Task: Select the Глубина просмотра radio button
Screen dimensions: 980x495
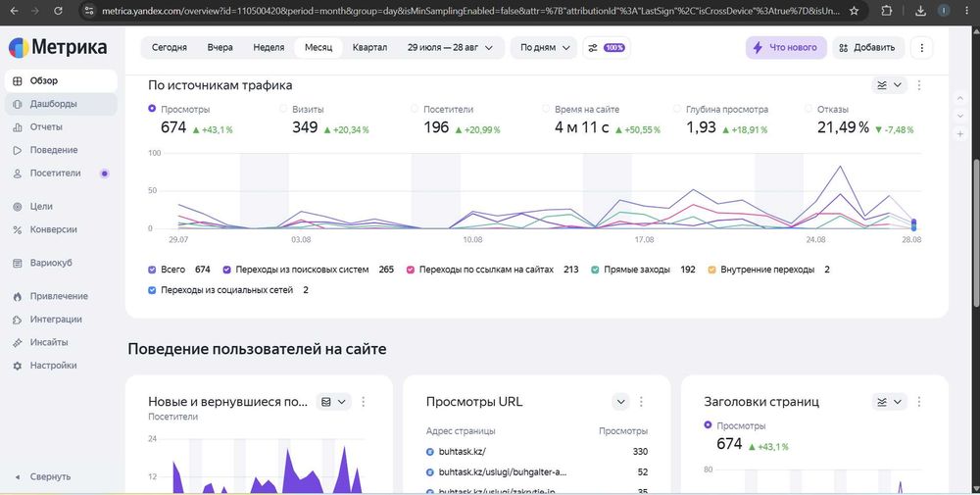Action: (x=677, y=109)
